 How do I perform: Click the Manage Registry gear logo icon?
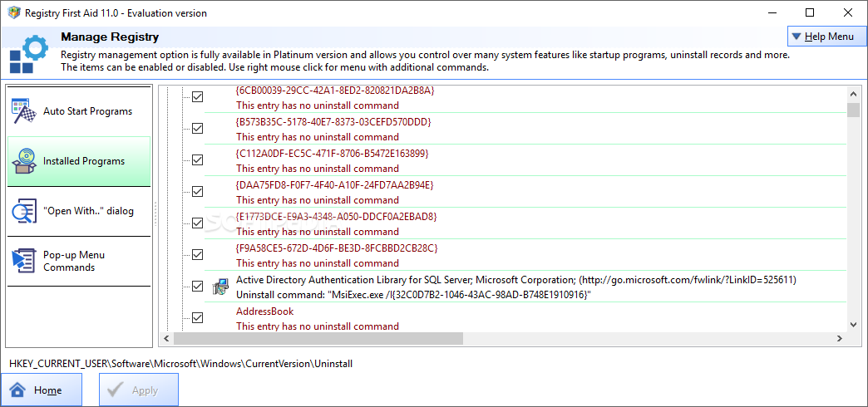pyautogui.click(x=28, y=54)
